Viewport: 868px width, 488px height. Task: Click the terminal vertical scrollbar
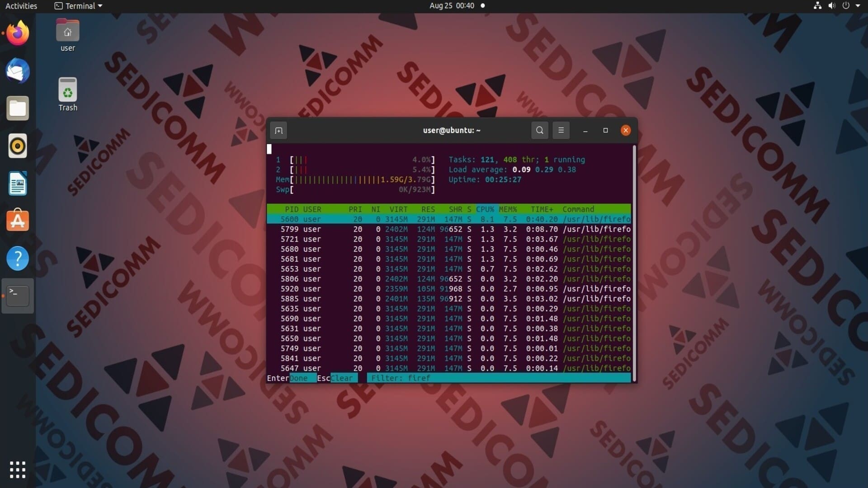click(x=634, y=263)
